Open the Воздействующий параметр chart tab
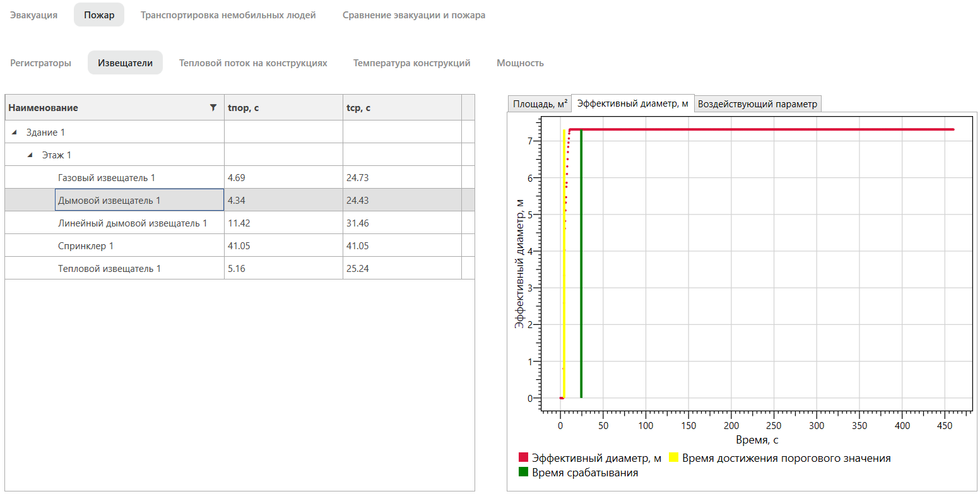Image resolution: width=980 pixels, height=494 pixels. tap(758, 104)
